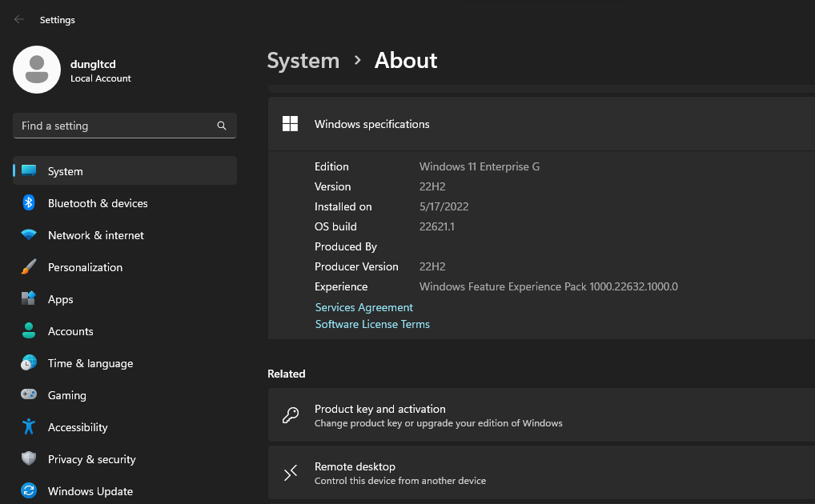Click System in the breadcrumb title

coord(303,61)
